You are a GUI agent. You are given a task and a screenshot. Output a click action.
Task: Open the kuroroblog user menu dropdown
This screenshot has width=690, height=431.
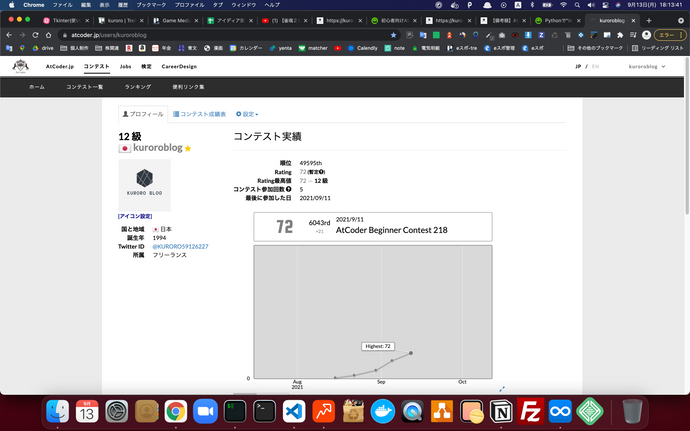point(647,66)
